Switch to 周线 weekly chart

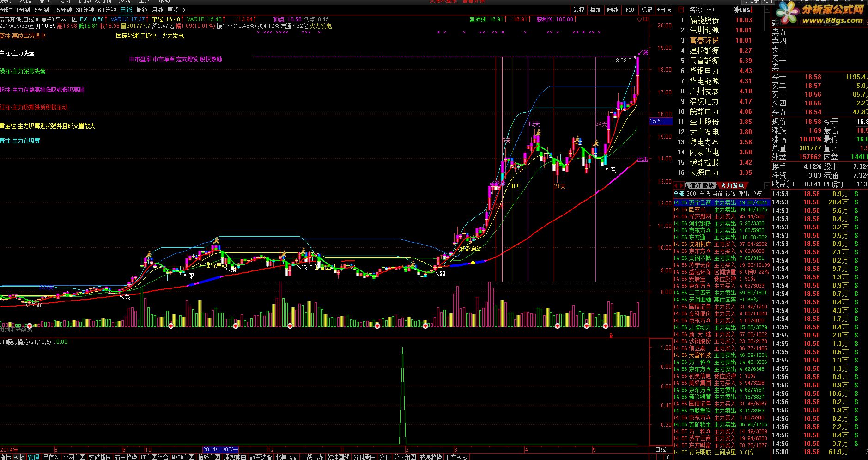pyautogui.click(x=142, y=10)
